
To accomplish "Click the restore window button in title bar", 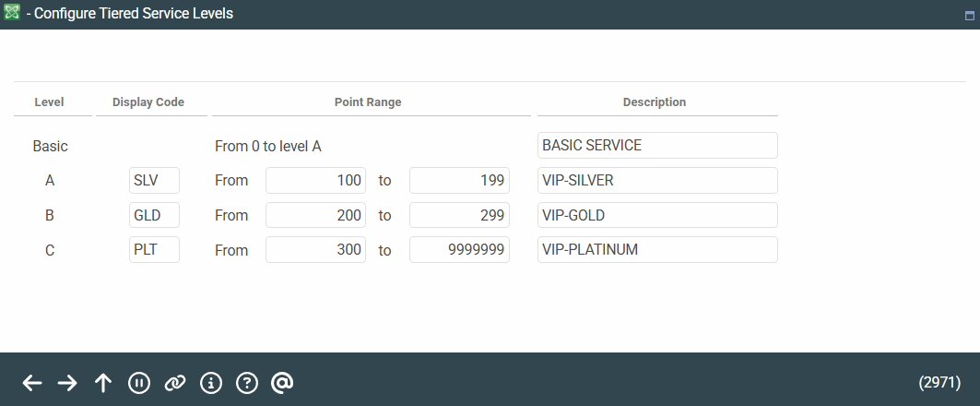I will coord(969,15).
